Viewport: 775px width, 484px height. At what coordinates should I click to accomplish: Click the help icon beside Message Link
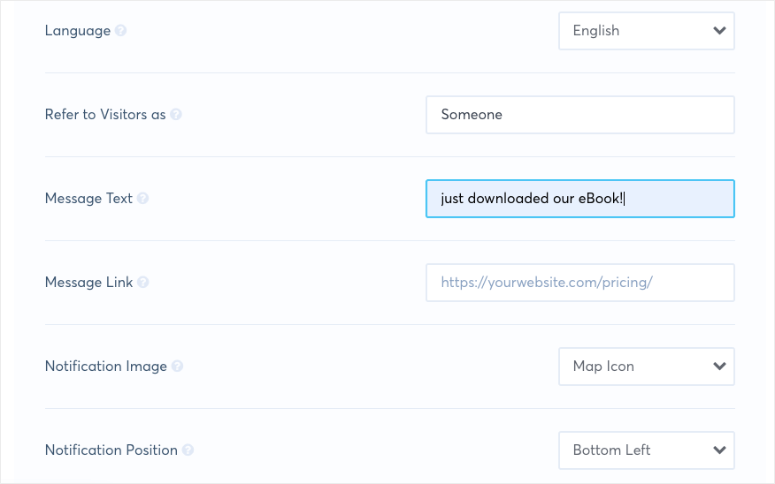click(143, 282)
